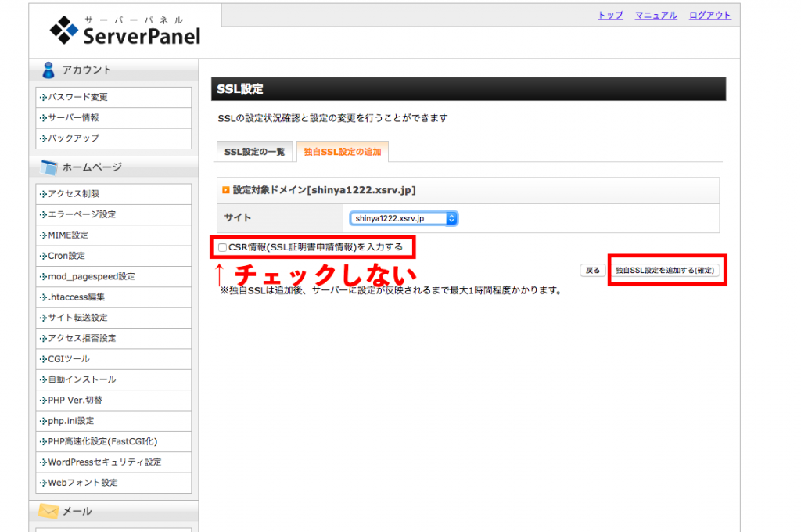Image resolution: width=801 pixels, height=532 pixels.
Task: Select Webフォント設定 item
Action: [x=113, y=483]
